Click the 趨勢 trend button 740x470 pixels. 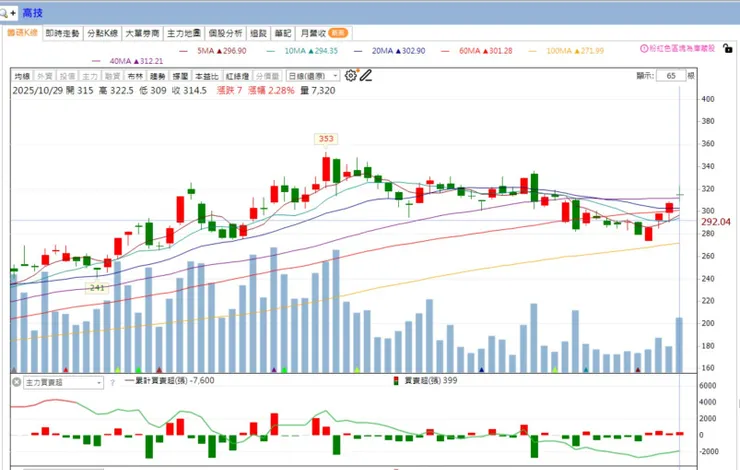(x=158, y=76)
